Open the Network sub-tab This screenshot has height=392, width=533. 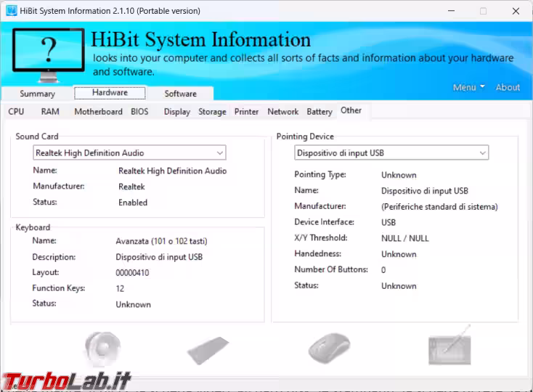[x=282, y=112]
